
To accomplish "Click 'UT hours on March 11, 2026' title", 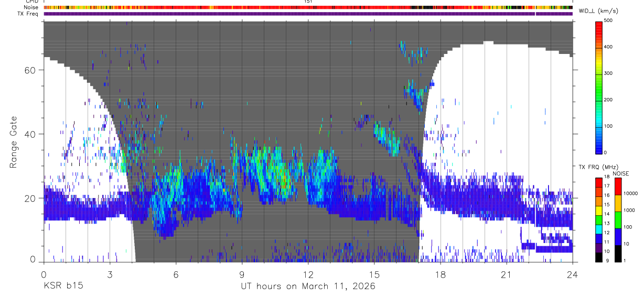I will click(308, 287).
